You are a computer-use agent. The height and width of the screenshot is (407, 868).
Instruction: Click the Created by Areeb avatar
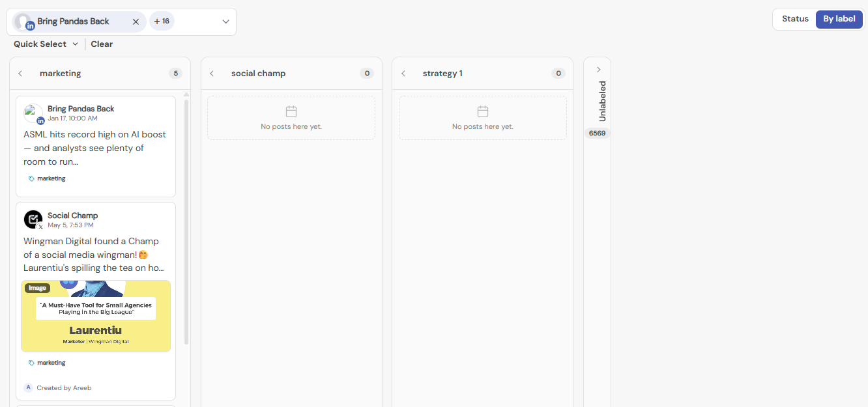(28, 387)
